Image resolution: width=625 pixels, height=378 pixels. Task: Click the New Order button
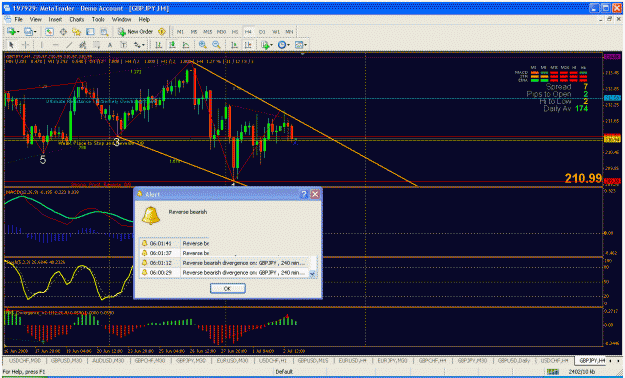pyautogui.click(x=135, y=32)
